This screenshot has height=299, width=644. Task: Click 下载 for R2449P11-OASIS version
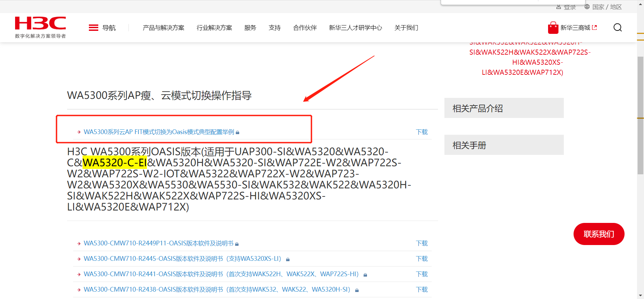point(422,243)
